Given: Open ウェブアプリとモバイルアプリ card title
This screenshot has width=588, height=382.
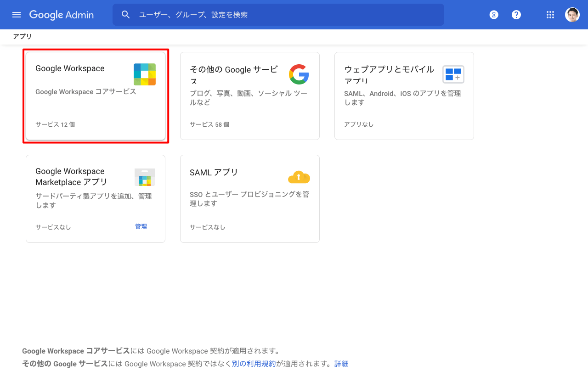Looking at the screenshot, I should pos(389,75).
